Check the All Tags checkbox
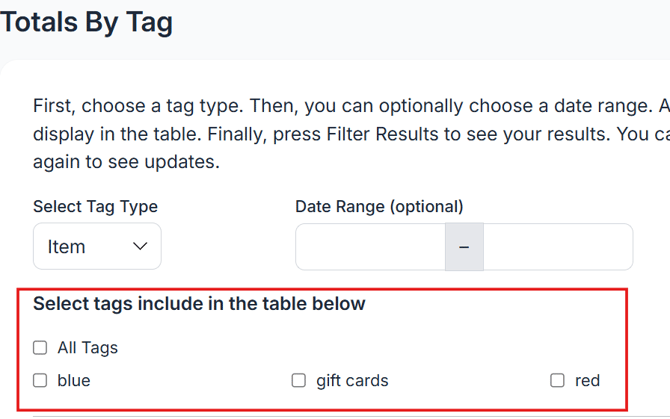This screenshot has width=670, height=419. (40, 348)
